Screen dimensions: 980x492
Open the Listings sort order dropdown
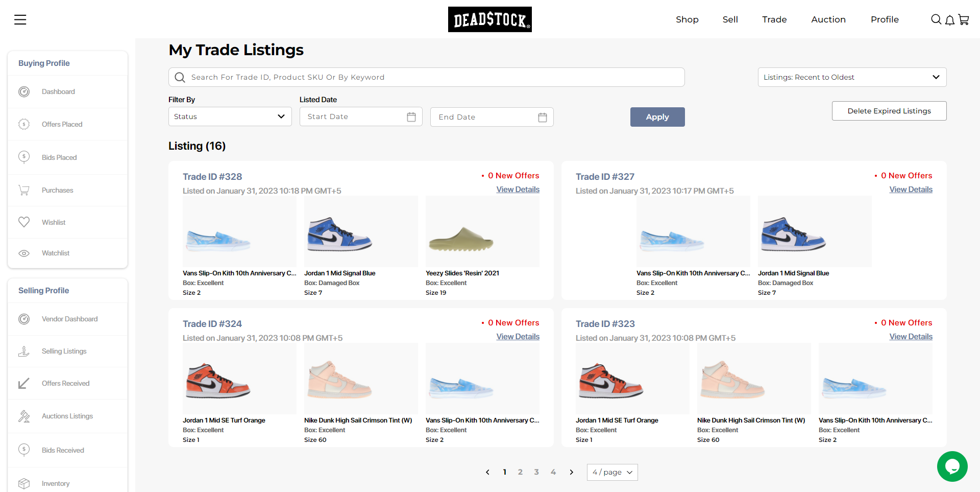tap(852, 77)
